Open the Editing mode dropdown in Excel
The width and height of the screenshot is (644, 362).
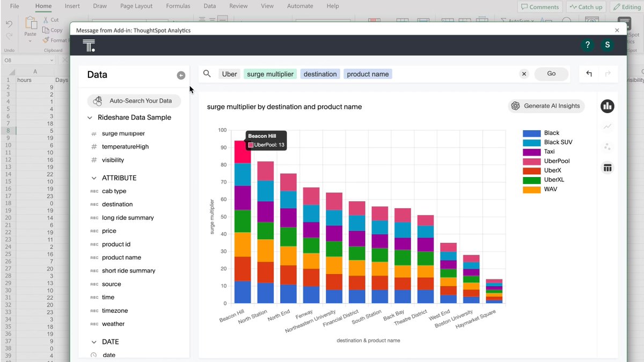pos(626,7)
